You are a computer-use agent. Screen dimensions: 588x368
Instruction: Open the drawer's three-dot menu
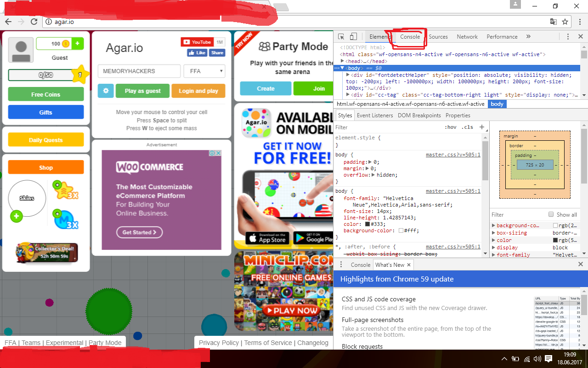[x=341, y=264]
